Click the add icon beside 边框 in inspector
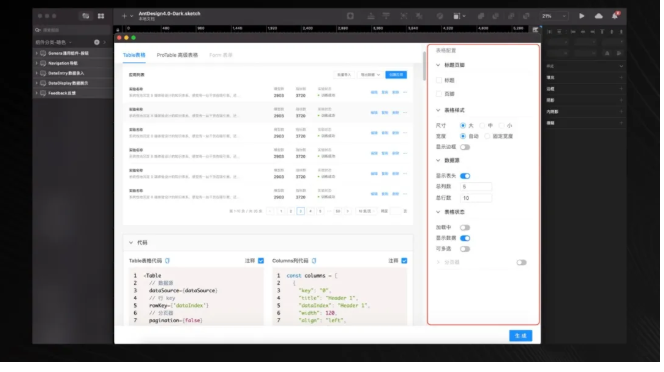Screen dimensions: 664x372 [621, 89]
